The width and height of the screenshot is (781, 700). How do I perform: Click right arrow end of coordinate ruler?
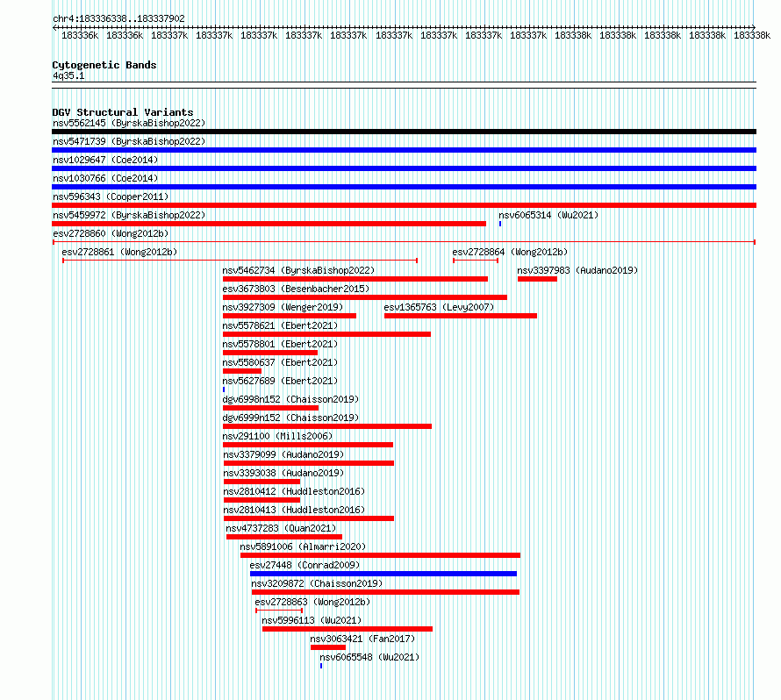click(754, 27)
